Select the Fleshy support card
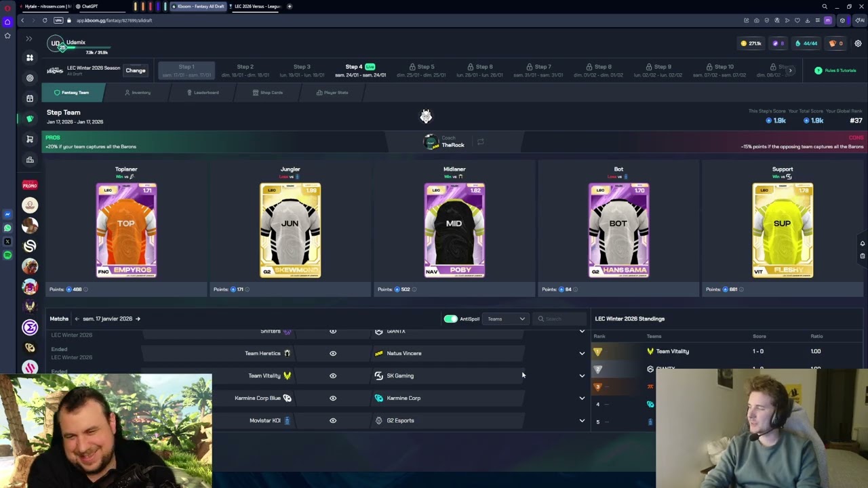 (x=783, y=230)
